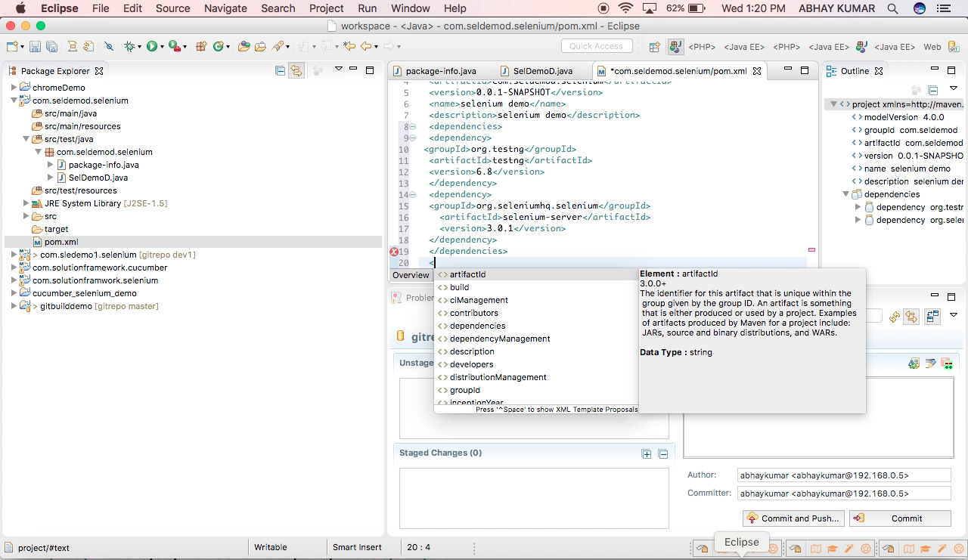Click the Open Task folder icon
968x560 pixels.
point(260,46)
